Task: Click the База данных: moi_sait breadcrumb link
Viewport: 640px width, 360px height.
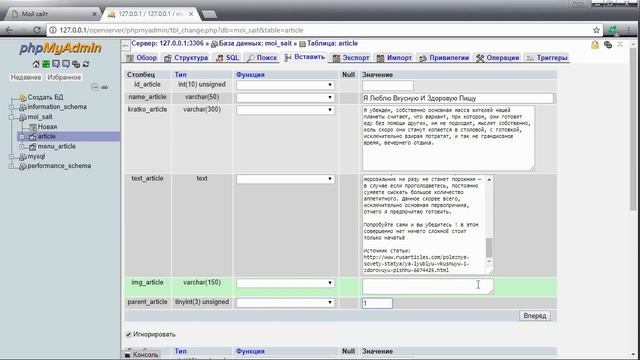Action: (x=255, y=43)
